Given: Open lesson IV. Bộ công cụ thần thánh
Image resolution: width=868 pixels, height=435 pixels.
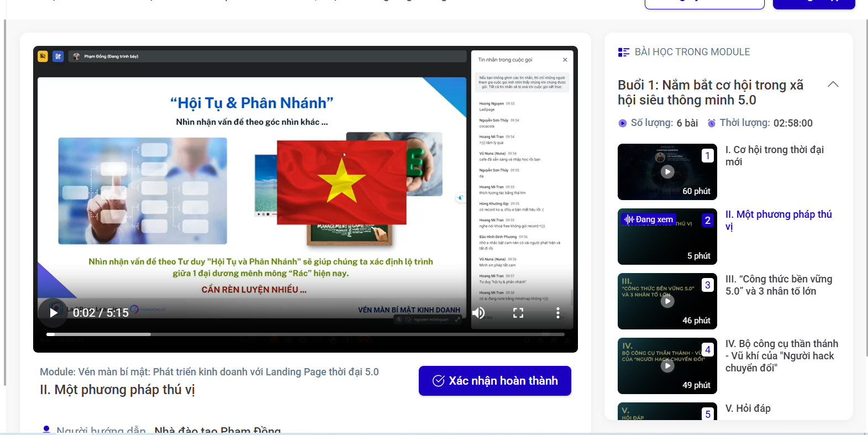Looking at the screenshot, I should [782, 356].
